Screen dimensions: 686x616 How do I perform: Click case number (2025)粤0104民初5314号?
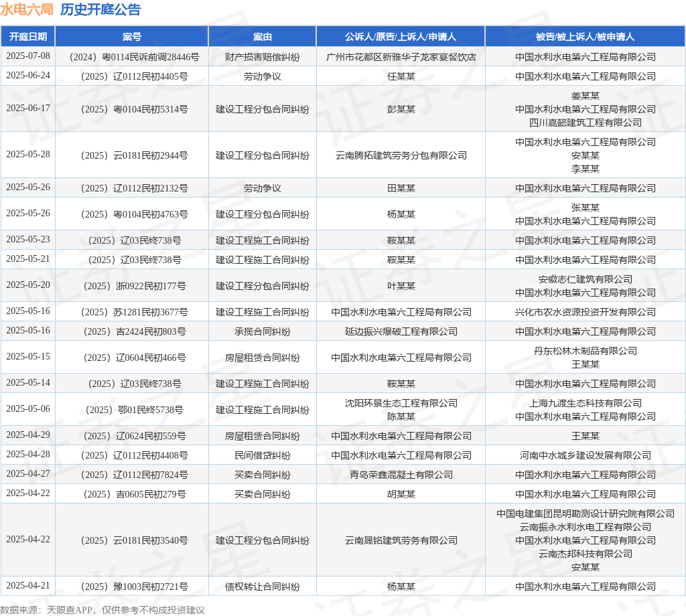tap(132, 109)
